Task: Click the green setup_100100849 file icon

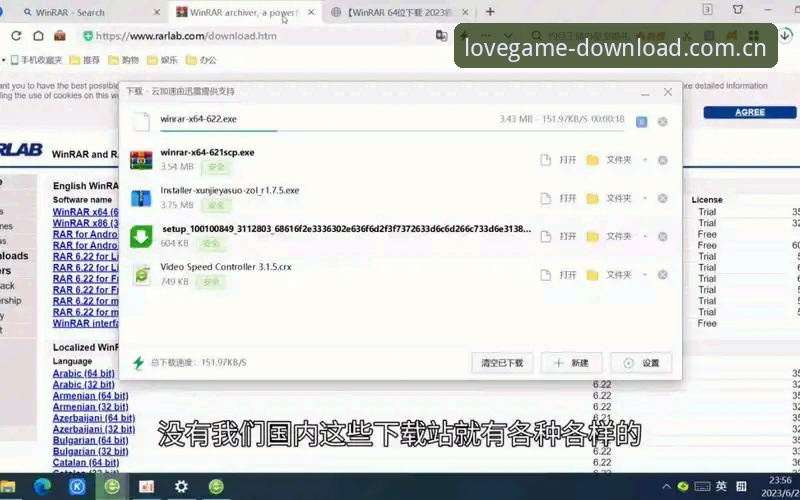Action: [x=141, y=236]
